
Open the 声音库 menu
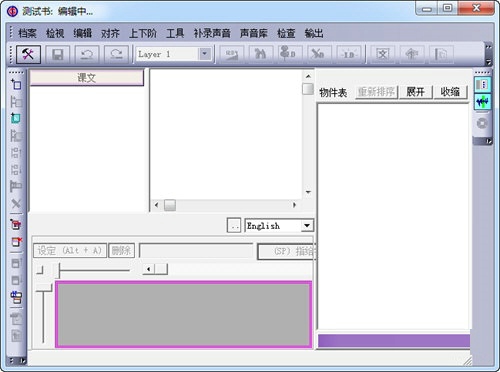coord(254,33)
